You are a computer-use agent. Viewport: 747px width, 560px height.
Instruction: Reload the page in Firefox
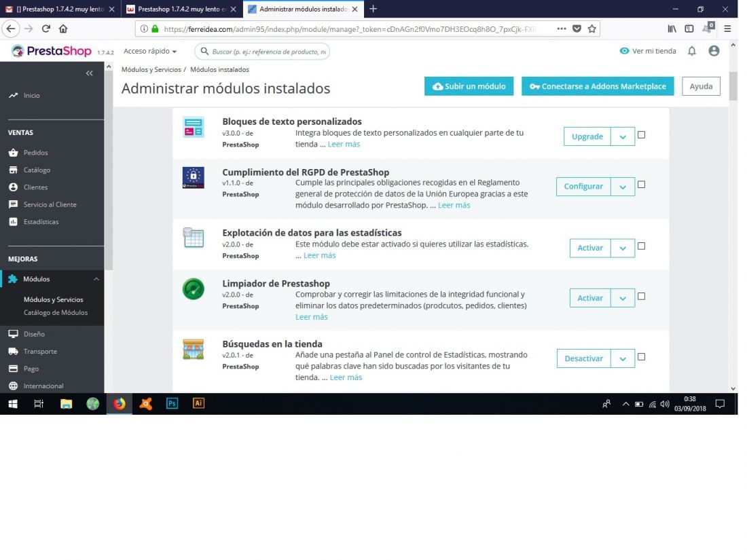click(x=46, y=29)
